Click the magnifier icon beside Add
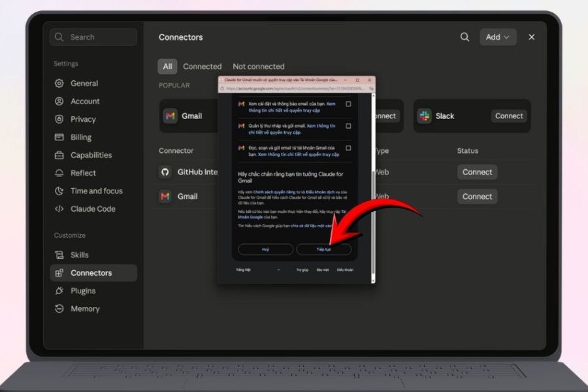 coord(465,37)
